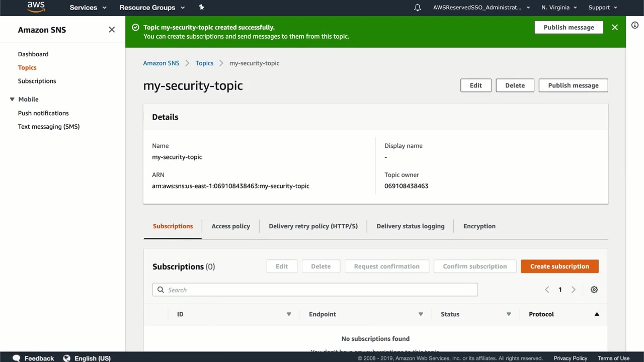The image size is (644, 362).
Task: Close the Amazon SNS sidebar panel
Action: [x=112, y=30]
